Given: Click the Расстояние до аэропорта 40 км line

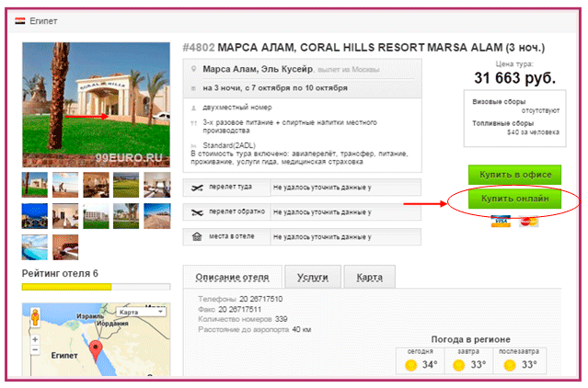Looking at the screenshot, I should coord(255,329).
